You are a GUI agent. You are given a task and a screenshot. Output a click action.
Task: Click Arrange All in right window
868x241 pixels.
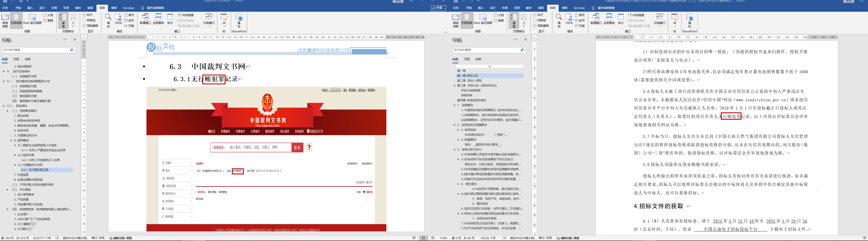pyautogui.click(x=609, y=19)
